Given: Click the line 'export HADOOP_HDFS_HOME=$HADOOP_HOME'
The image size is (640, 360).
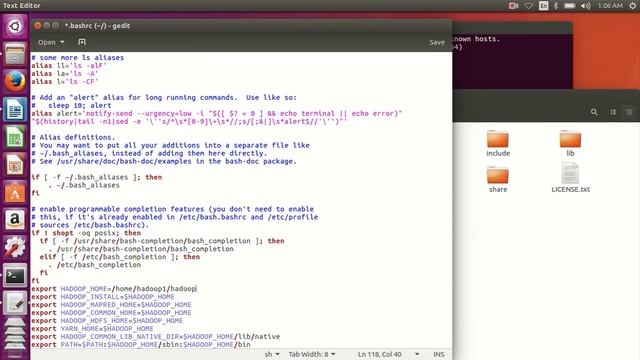Looking at the screenshot, I should pyautogui.click(x=107, y=321).
